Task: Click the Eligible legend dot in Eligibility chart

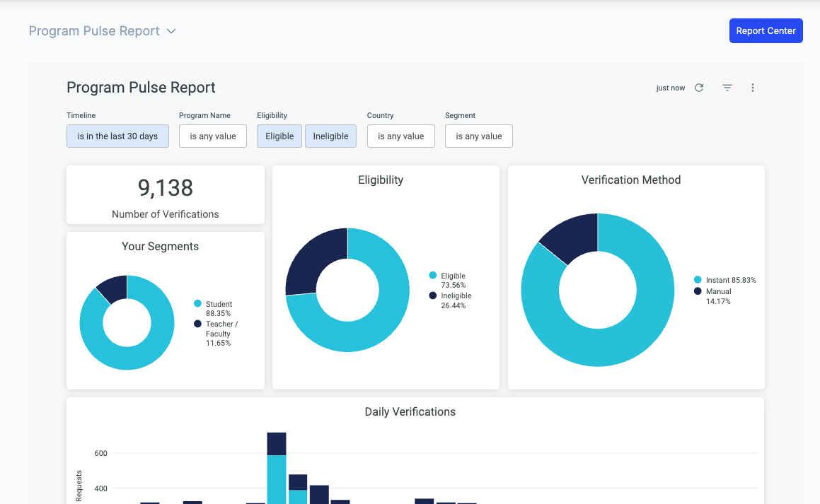Action: tap(432, 275)
